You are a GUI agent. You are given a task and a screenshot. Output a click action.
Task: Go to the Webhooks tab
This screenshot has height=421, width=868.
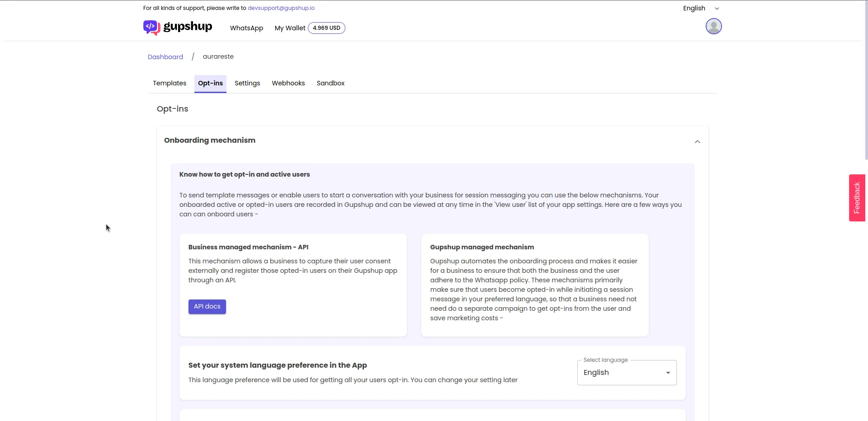[x=288, y=83]
